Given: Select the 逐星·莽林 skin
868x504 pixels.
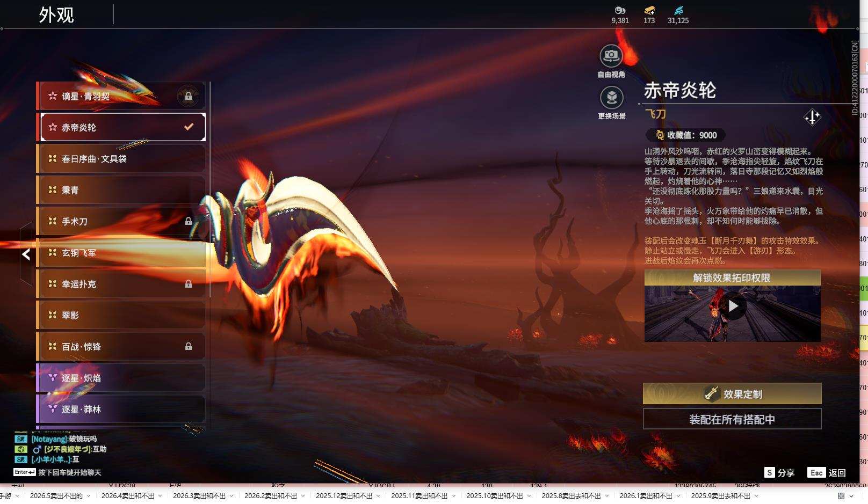Looking at the screenshot, I should (x=121, y=409).
